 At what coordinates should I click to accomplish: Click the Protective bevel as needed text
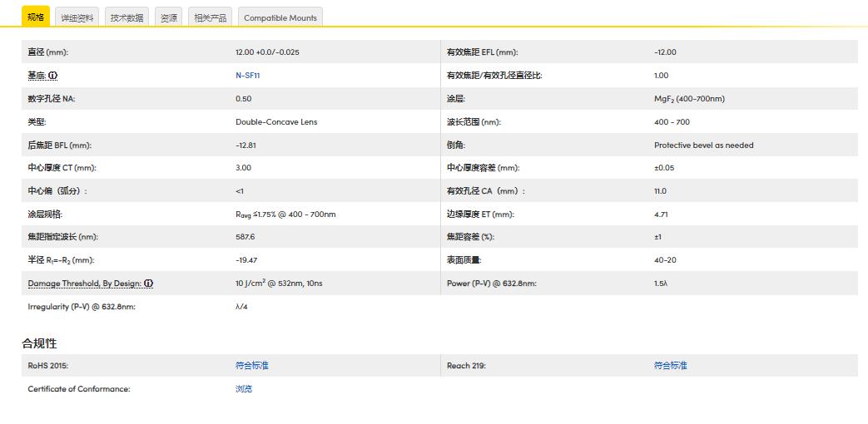coord(703,145)
